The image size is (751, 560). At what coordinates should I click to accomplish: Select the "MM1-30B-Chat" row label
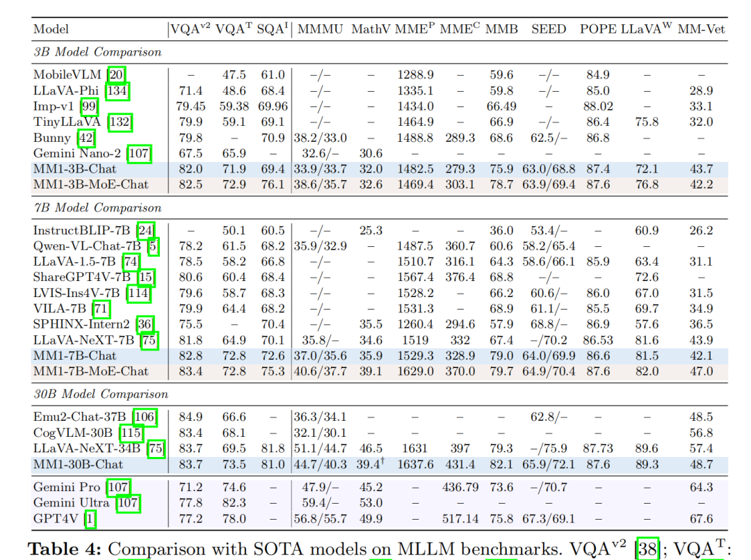coord(78,464)
